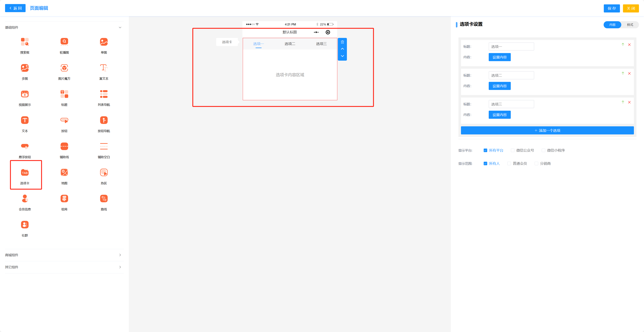Screen dimensions: 644x332
Task: Collapse the 基础组件 section
Action: (120, 28)
